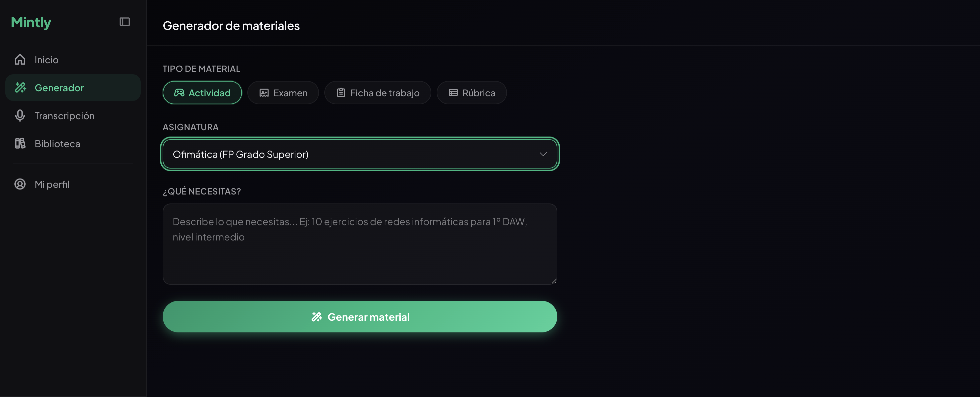Screen dimensions: 980x397
Task: Toggle the sidebar collapse icon next to Mintly
Action: (x=124, y=22)
